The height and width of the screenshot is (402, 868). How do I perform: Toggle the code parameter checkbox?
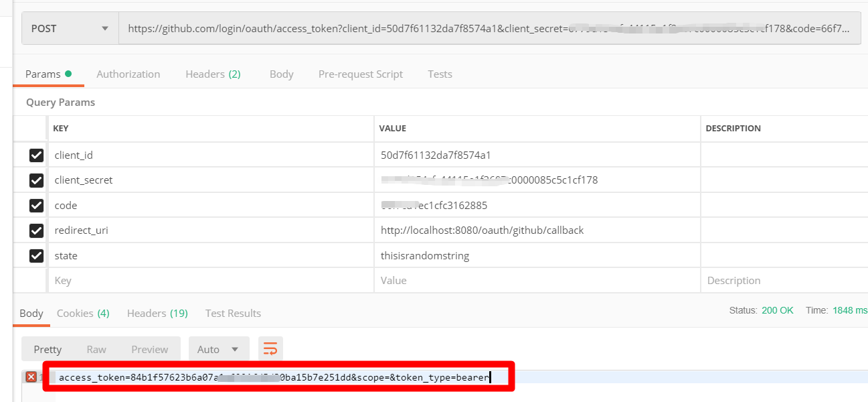[36, 206]
